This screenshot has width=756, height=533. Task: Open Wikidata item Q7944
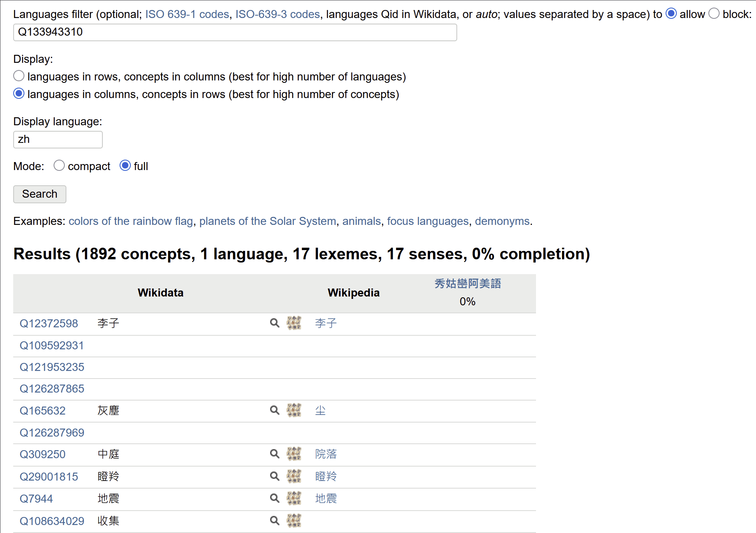[36, 499]
